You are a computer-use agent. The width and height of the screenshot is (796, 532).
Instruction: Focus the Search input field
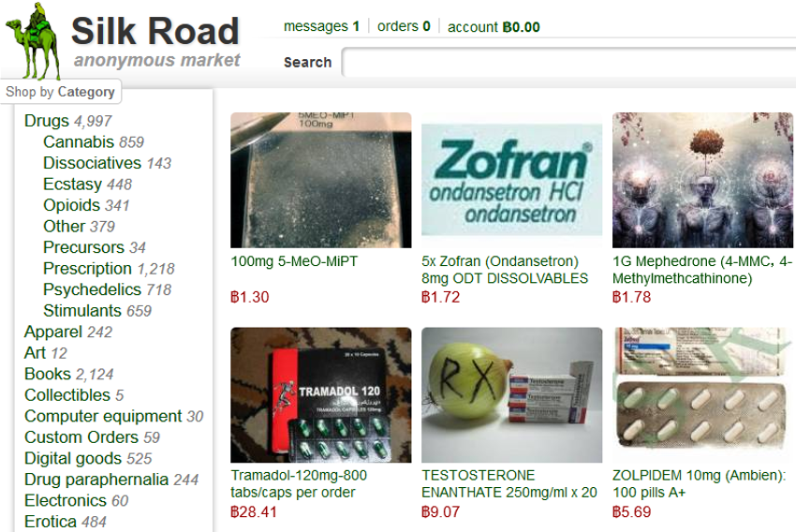pyautogui.click(x=569, y=63)
